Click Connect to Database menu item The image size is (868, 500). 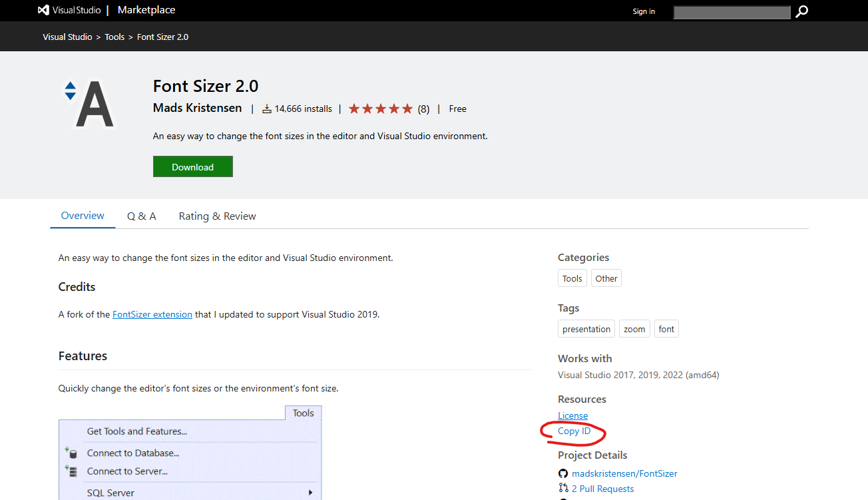pos(133,453)
